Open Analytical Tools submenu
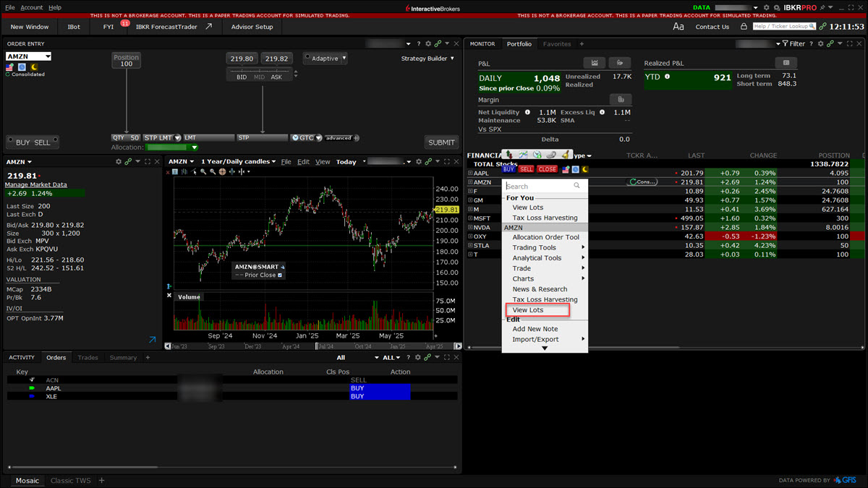868x488 pixels. 545,258
